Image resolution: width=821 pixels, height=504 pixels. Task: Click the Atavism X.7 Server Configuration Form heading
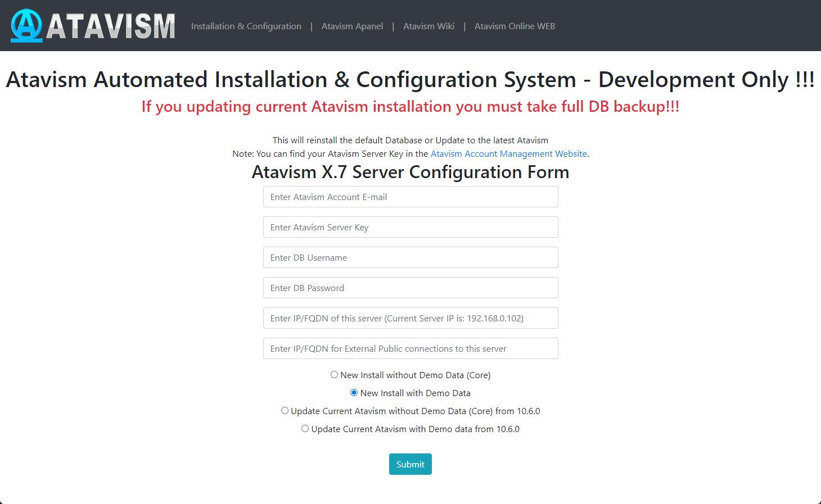(411, 172)
